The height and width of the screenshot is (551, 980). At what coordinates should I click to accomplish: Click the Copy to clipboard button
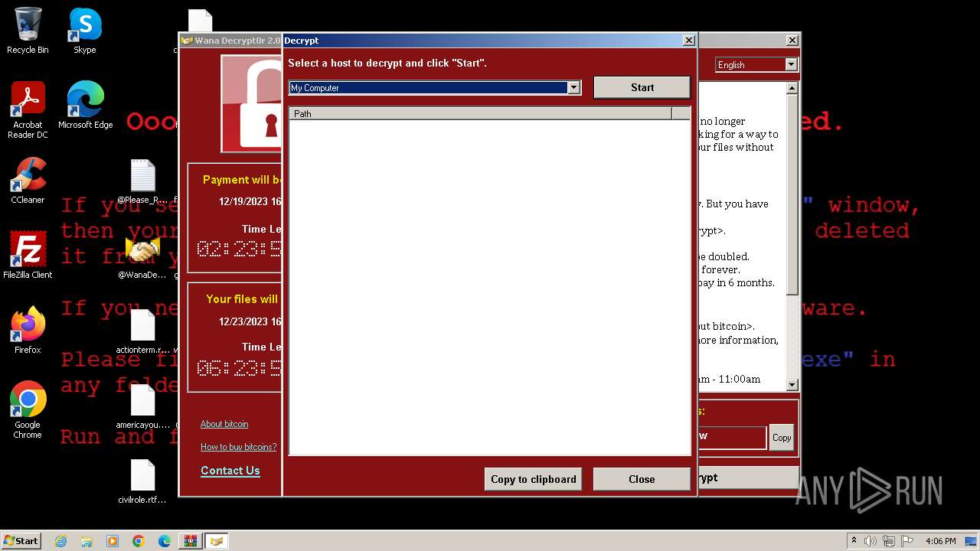(x=533, y=479)
